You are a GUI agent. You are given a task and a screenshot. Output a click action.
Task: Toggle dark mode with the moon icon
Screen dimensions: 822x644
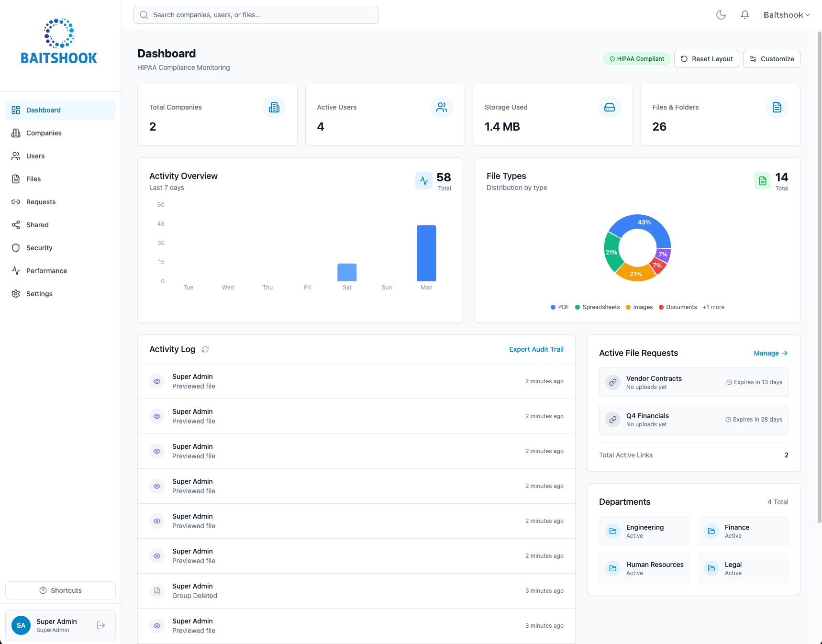tap(721, 15)
